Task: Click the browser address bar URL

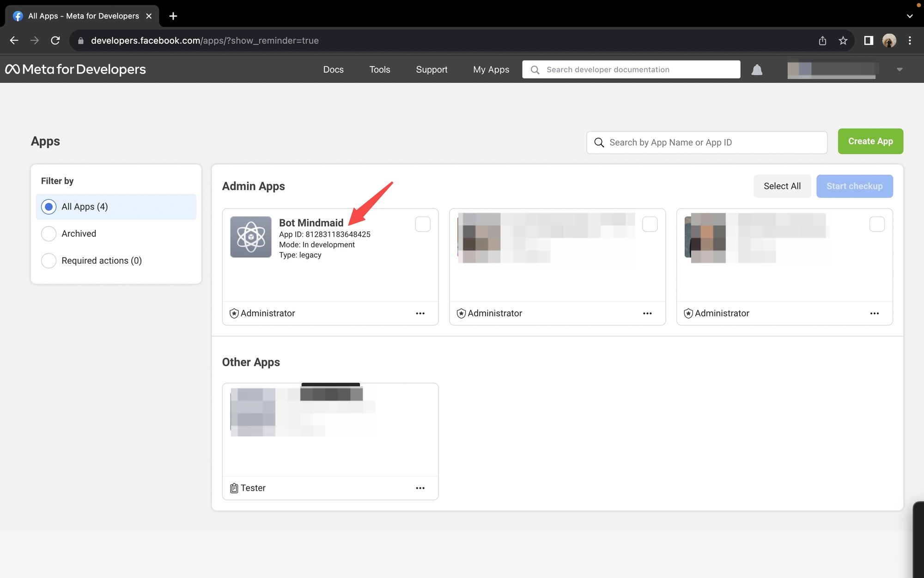Action: [x=205, y=41]
